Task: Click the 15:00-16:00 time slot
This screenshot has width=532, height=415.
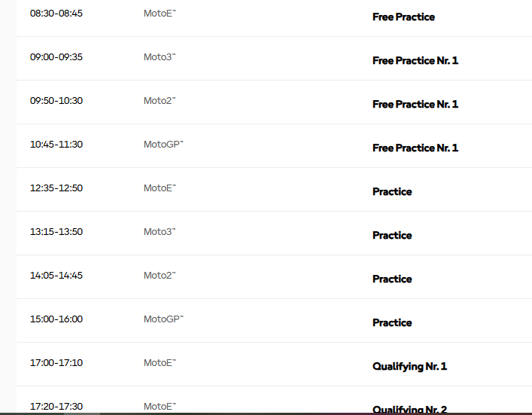Action: tap(56, 319)
